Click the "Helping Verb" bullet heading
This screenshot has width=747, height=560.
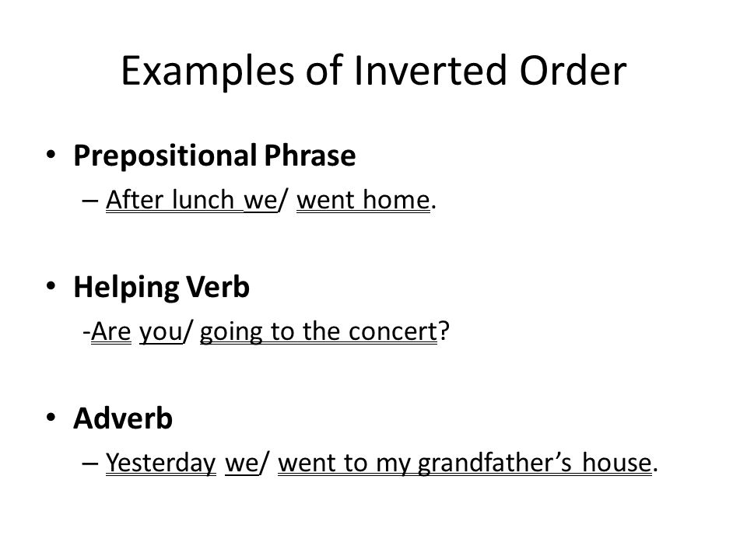[x=162, y=287]
